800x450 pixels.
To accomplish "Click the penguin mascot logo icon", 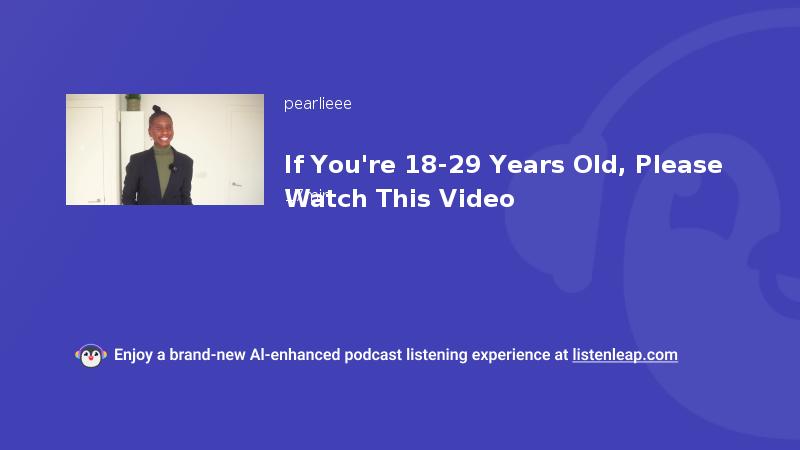I will point(91,356).
